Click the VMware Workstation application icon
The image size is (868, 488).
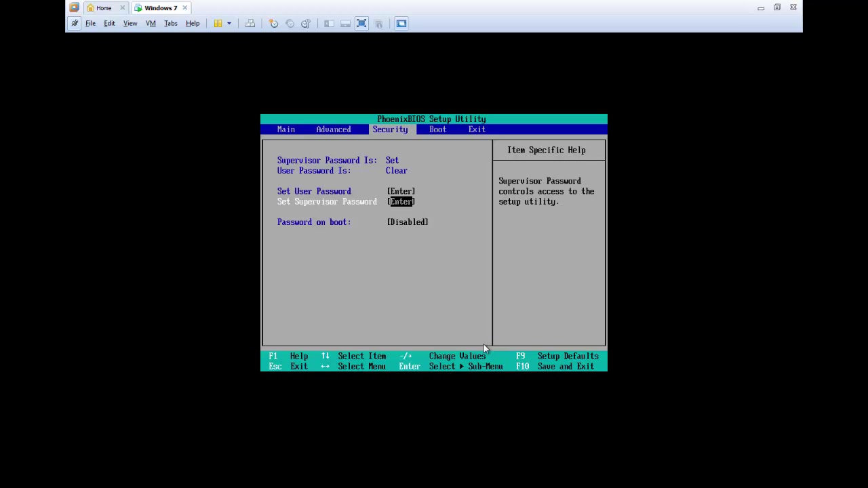pos(74,7)
